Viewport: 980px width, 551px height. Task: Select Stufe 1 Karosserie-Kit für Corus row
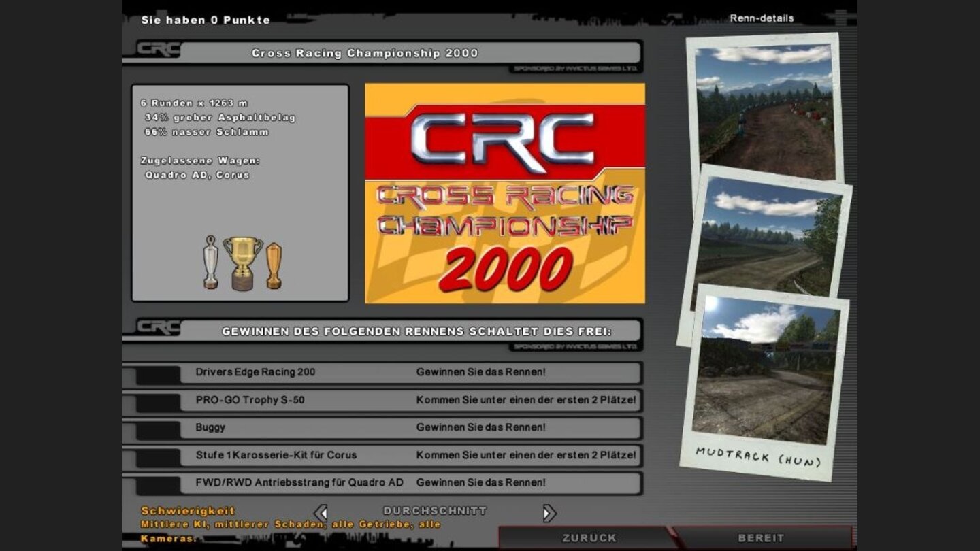pyautogui.click(x=382, y=455)
